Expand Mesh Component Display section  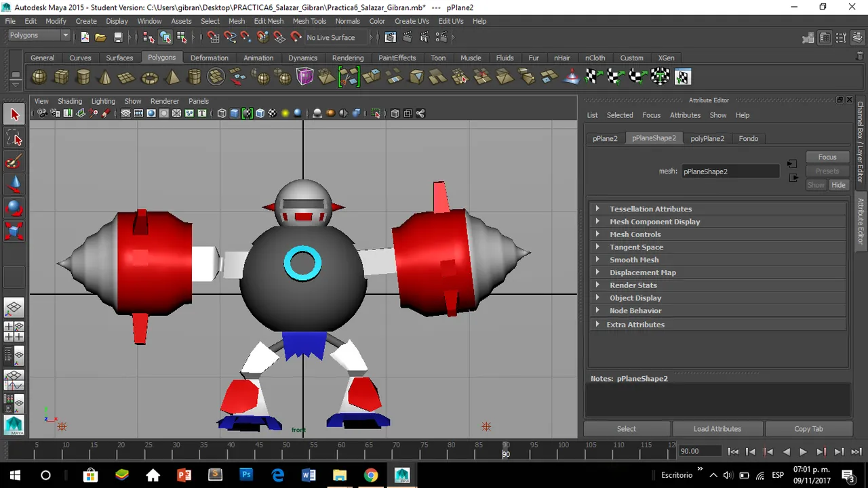[717, 222]
